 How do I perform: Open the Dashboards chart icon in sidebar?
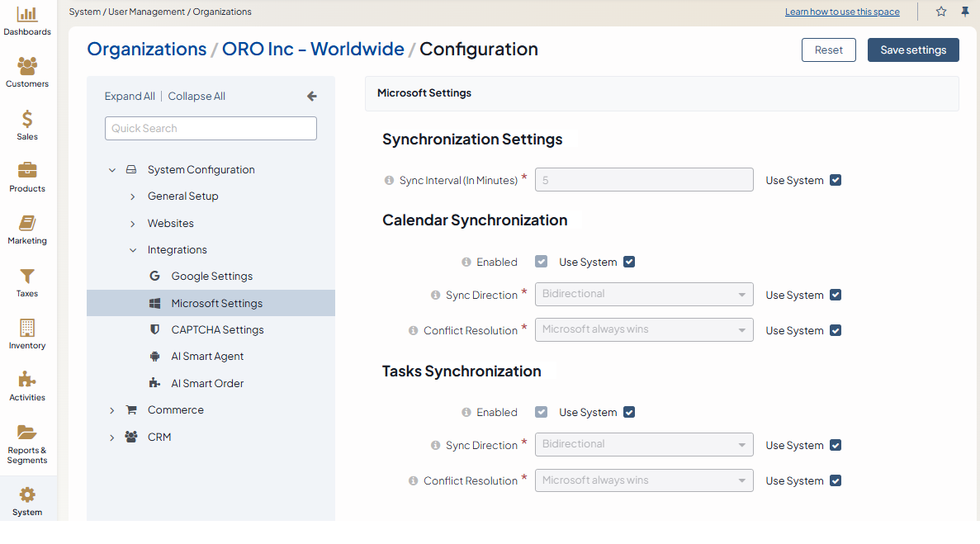click(x=27, y=15)
